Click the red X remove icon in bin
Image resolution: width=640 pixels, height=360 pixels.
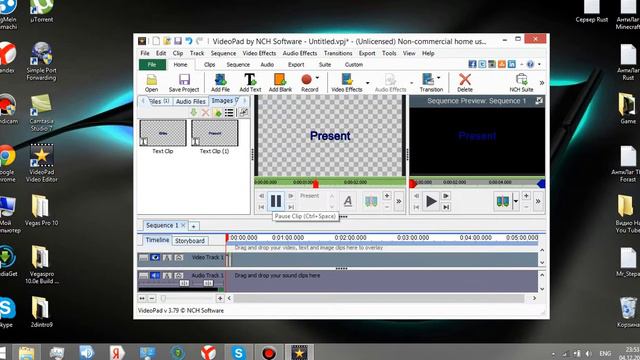206,112
